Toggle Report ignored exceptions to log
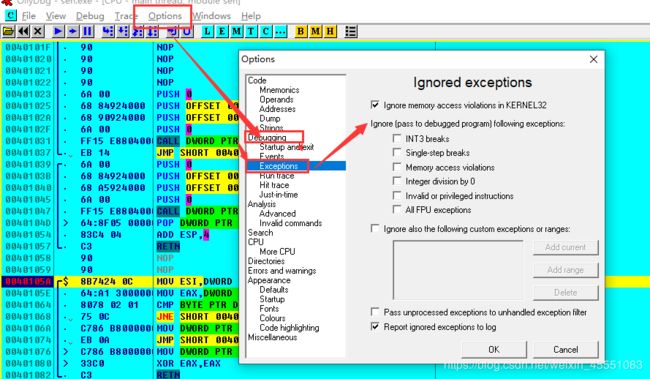The image size is (650, 379). tap(375, 326)
